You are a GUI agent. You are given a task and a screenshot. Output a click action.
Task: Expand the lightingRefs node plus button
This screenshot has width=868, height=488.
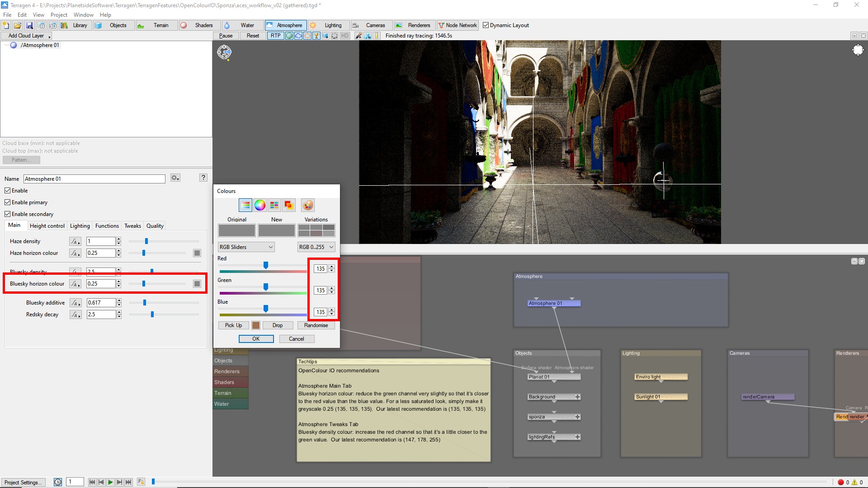(578, 437)
